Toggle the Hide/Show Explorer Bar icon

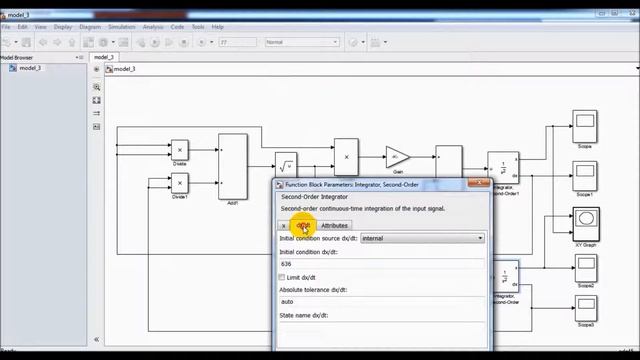tap(96, 69)
